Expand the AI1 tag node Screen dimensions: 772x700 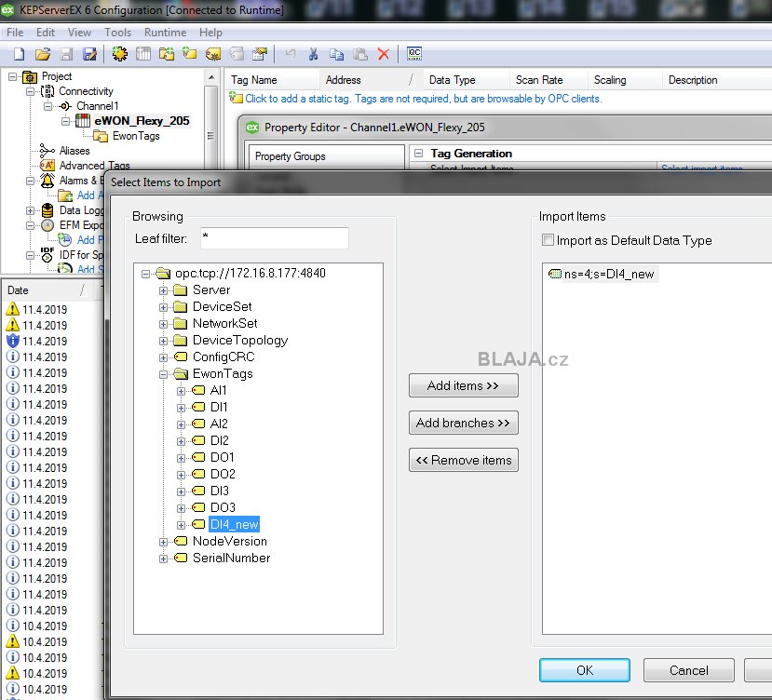tap(182, 391)
